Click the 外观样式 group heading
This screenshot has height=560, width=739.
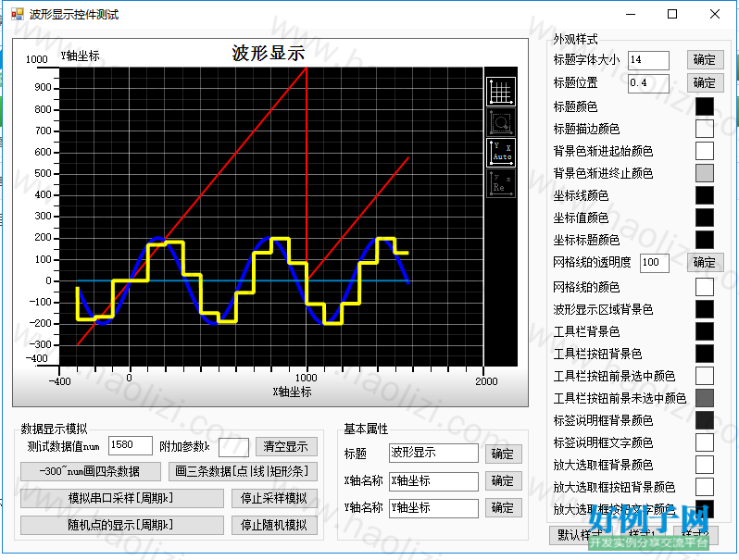(x=575, y=39)
